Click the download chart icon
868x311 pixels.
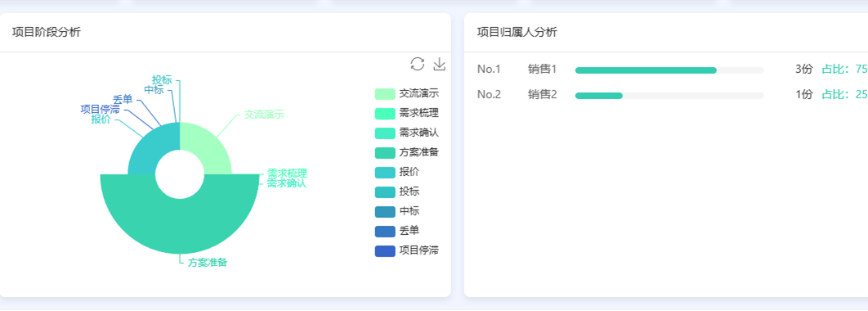[x=439, y=64]
